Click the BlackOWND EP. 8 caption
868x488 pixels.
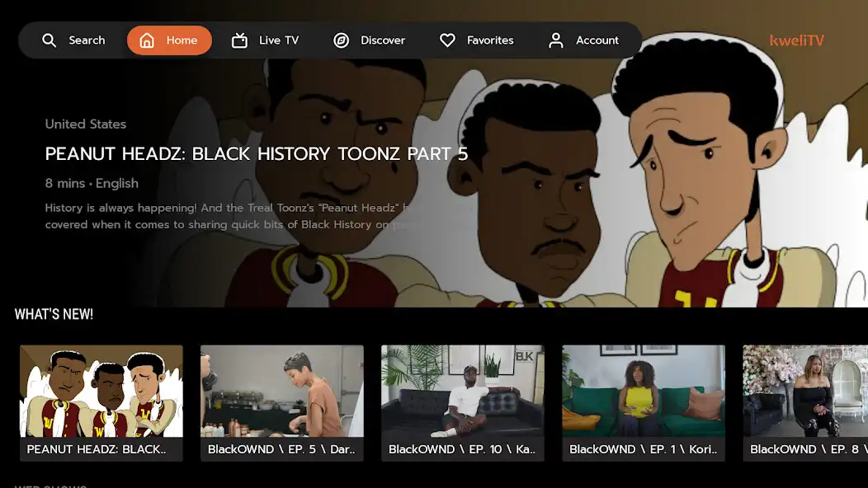click(809, 449)
